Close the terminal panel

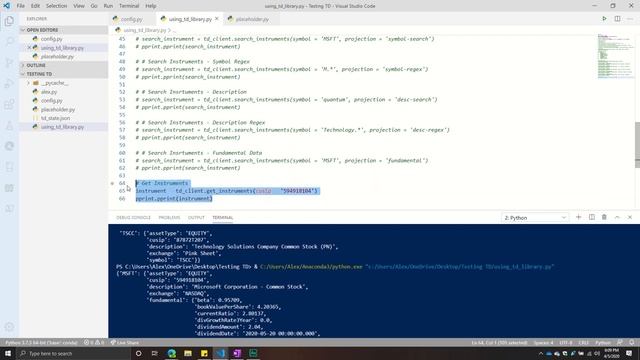click(x=630, y=217)
